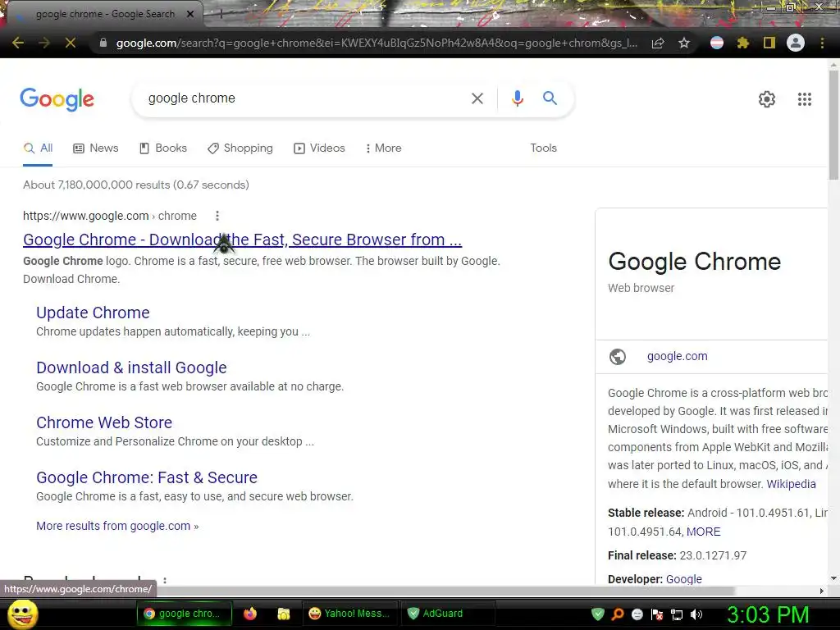This screenshot has height=630, width=840.
Task: Open the first result's three-dot options
Action: pyautogui.click(x=217, y=216)
